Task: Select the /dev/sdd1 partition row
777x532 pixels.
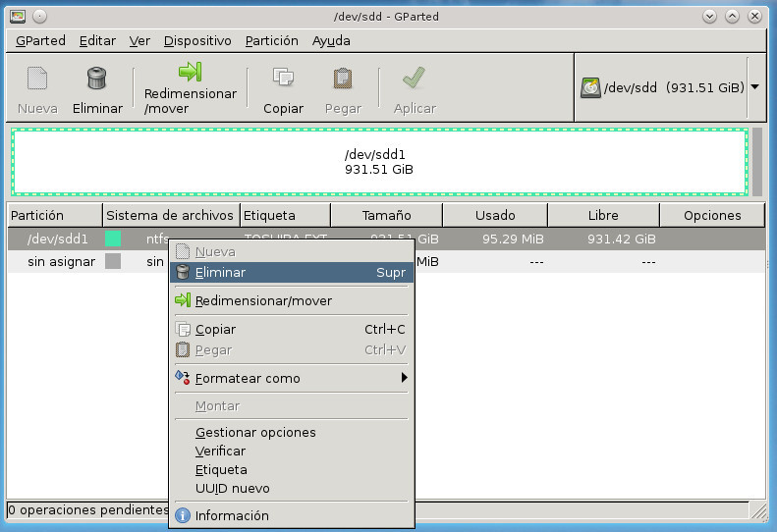Action: point(386,239)
